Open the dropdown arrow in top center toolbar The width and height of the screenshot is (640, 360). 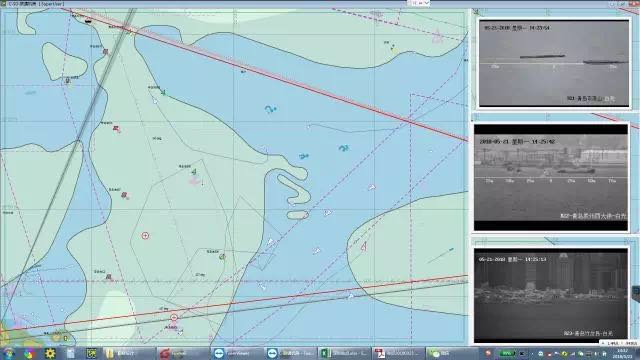coord(427,3)
